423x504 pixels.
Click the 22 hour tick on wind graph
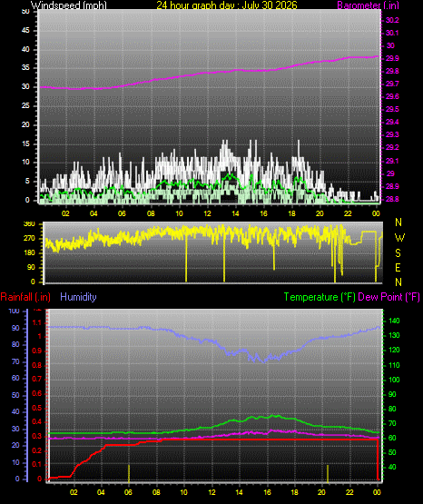pyautogui.click(x=348, y=213)
